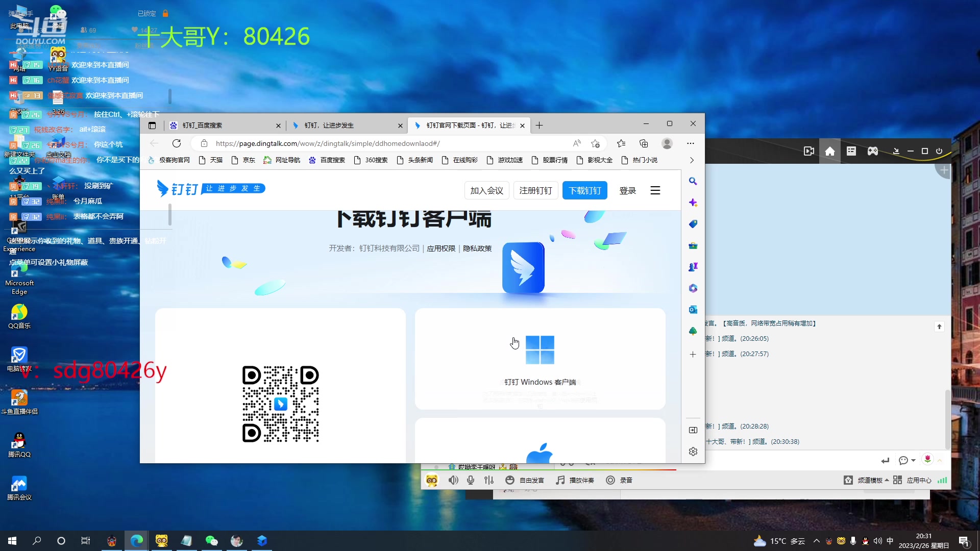The height and width of the screenshot is (551, 980).
Task: Open the Edge collections icon
Action: tap(644, 143)
